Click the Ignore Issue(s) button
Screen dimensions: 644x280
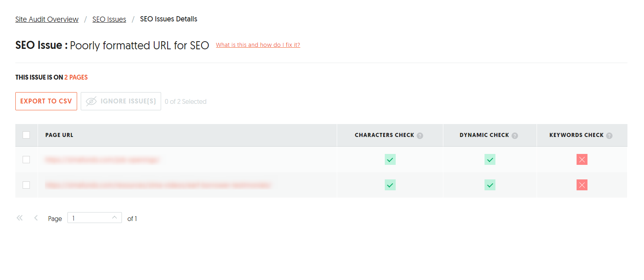121,101
